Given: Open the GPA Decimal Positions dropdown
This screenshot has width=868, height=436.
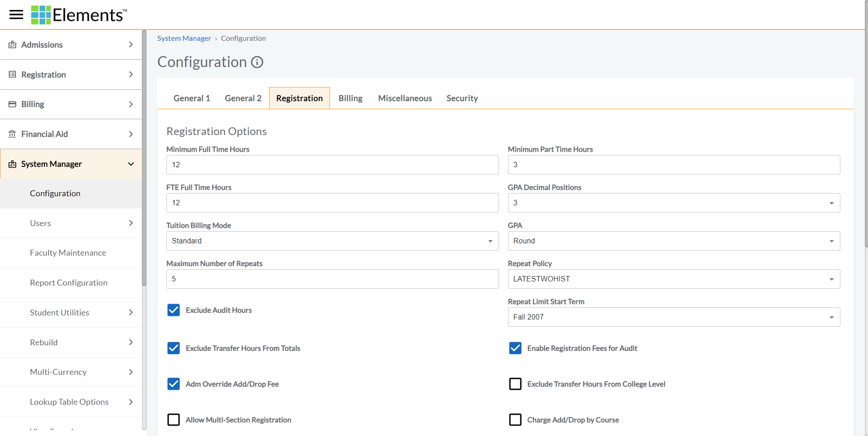Looking at the screenshot, I should (674, 203).
